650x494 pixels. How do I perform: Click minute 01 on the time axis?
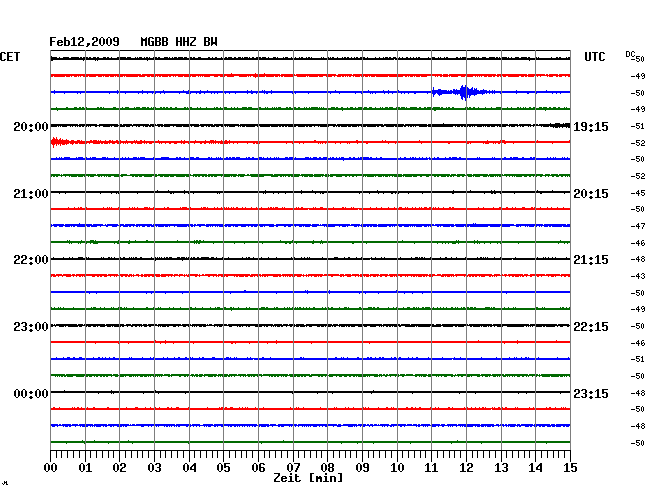[85, 468]
